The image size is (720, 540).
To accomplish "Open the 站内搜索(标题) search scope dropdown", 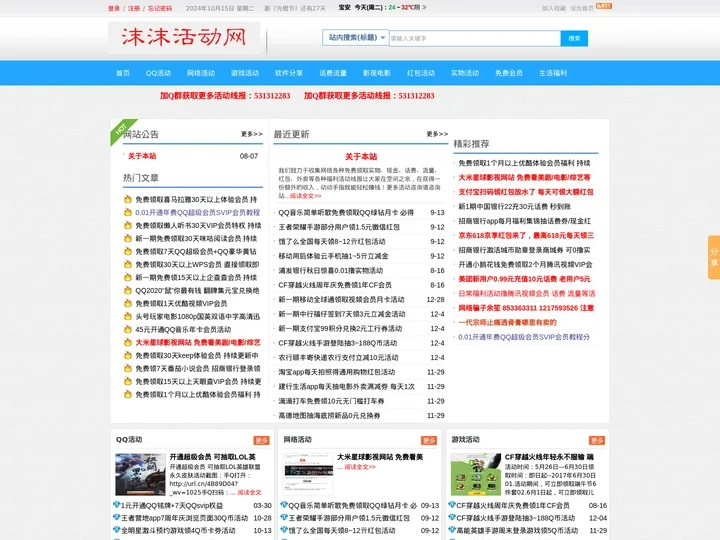I will click(355, 38).
